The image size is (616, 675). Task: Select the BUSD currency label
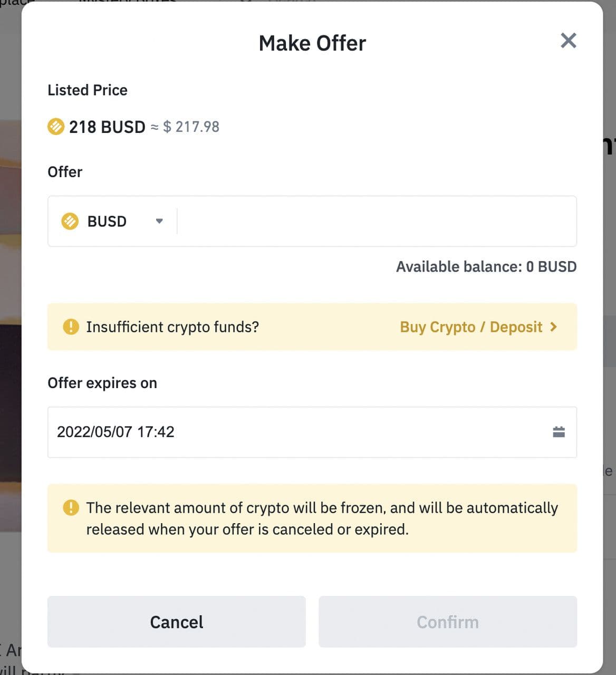107,221
